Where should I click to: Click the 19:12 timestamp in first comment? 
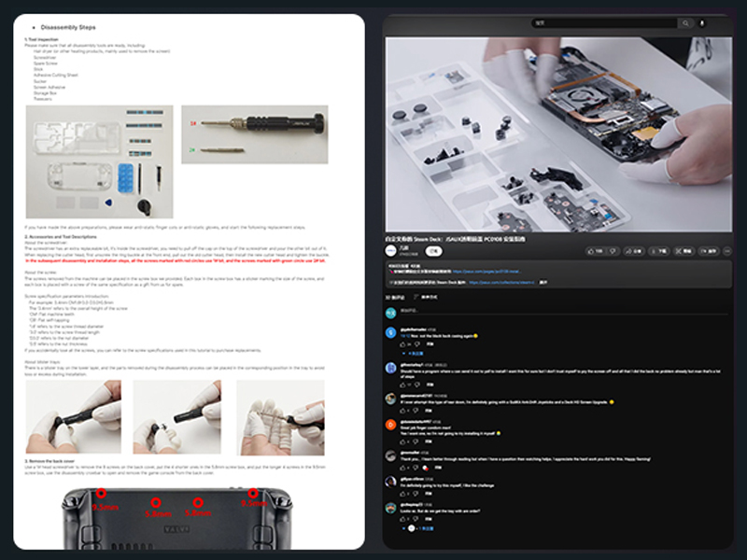point(405,336)
